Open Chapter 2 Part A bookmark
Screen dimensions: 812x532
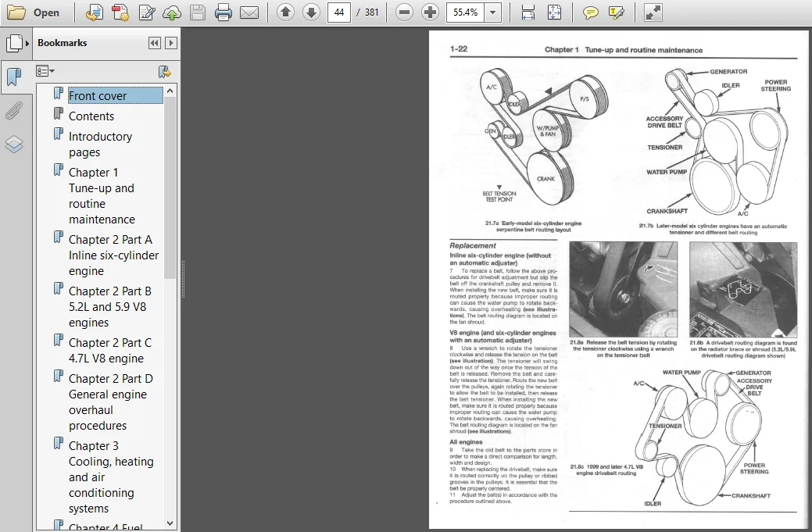113,255
